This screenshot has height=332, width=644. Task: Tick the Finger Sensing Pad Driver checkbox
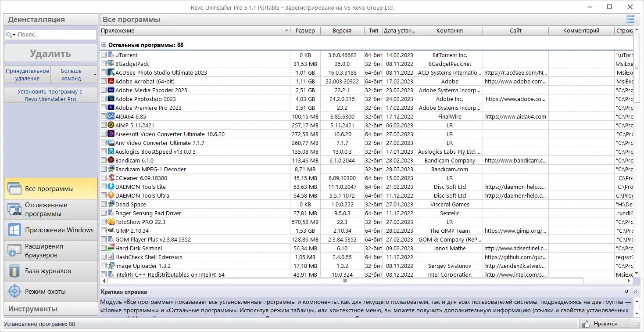(x=104, y=213)
